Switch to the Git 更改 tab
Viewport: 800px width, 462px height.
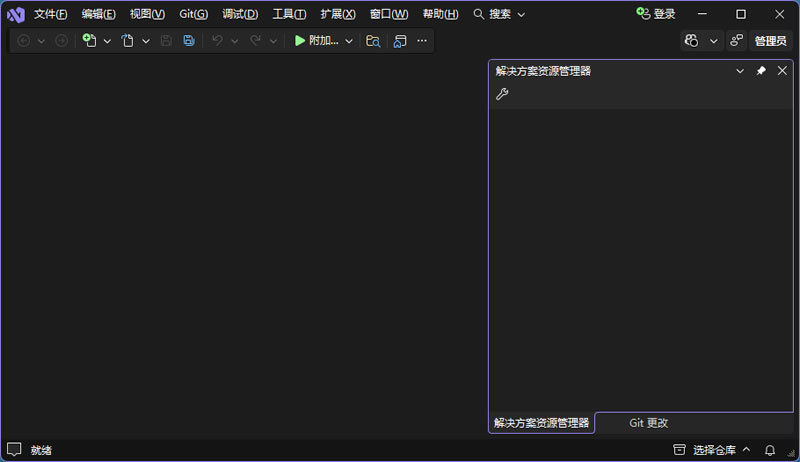648,423
